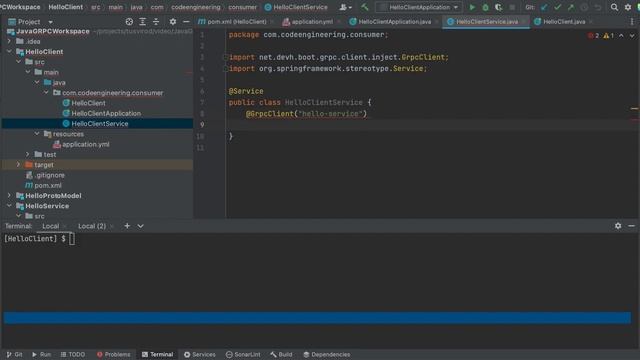Collapse the HelloService module
The width and height of the screenshot is (640, 360).
9,206
